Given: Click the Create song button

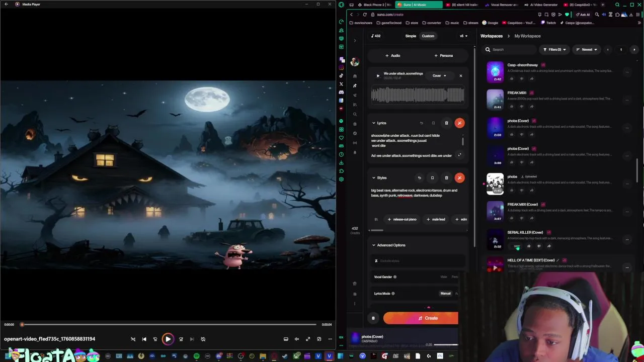Looking at the screenshot, I should pos(421,318).
